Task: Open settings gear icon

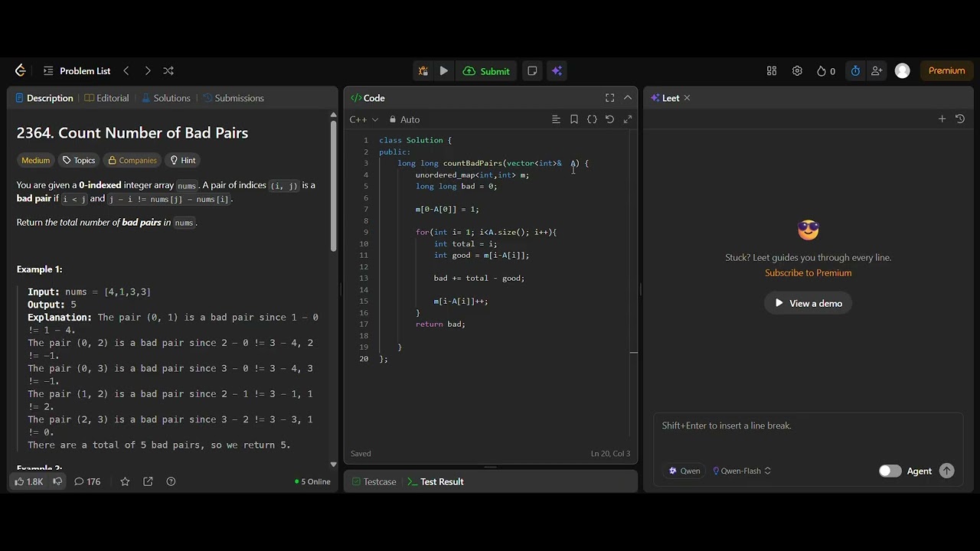Action: pyautogui.click(x=797, y=71)
